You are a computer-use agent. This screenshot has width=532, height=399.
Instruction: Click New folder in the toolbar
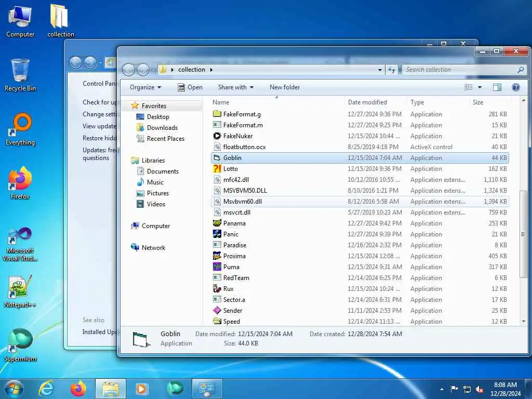pos(285,87)
